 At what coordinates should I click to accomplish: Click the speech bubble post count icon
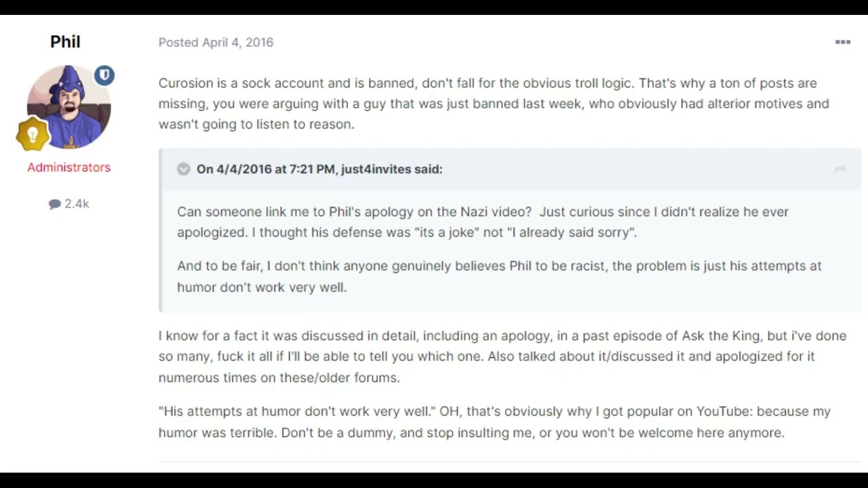[x=55, y=204]
